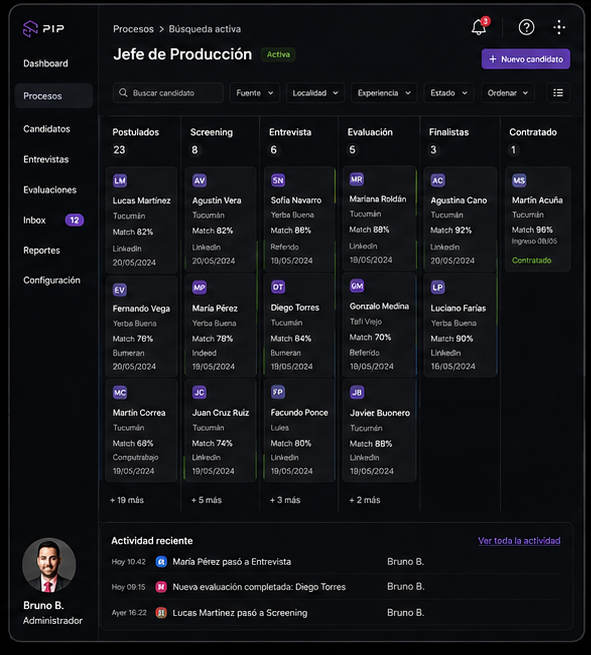Expand the Experiencia dropdown
Screen dimensions: 591x655
tap(384, 93)
